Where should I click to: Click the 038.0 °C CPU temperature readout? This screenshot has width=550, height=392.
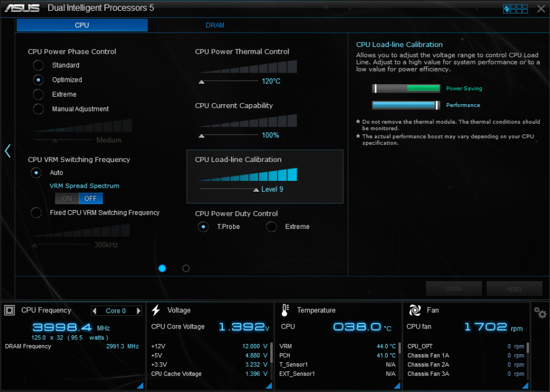pyautogui.click(x=362, y=327)
